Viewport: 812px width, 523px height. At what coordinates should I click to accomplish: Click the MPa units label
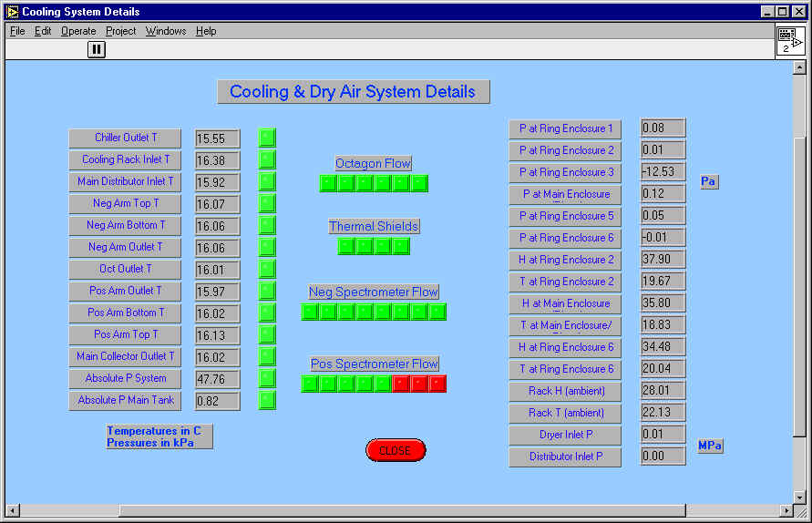710,446
